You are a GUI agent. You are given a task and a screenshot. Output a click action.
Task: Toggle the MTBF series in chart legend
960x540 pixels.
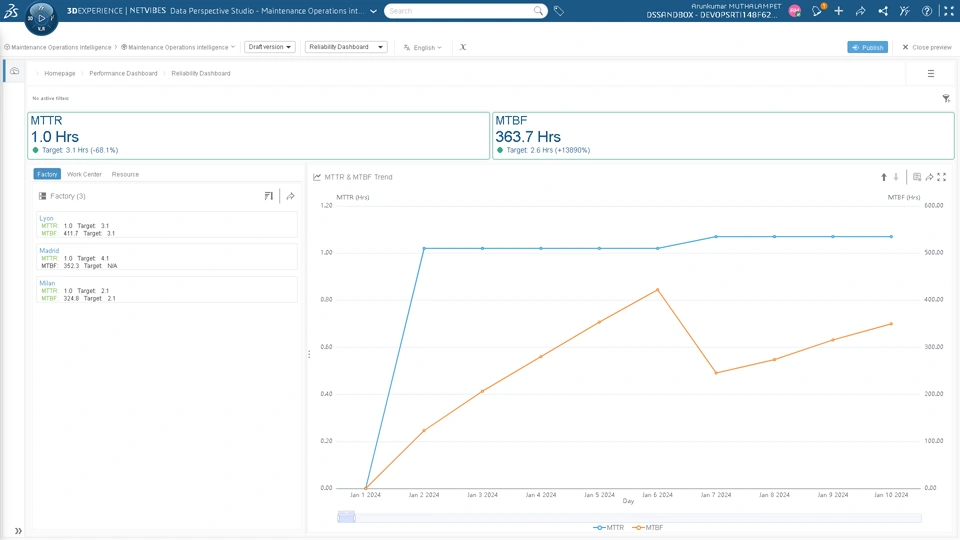point(648,527)
